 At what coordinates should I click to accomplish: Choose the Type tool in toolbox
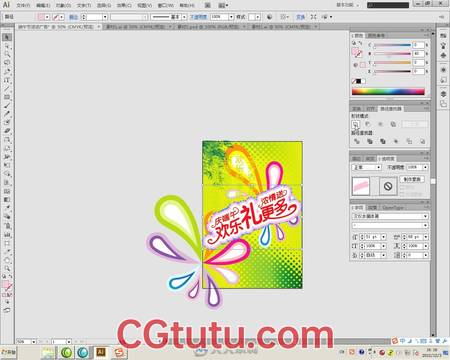pos(7,80)
